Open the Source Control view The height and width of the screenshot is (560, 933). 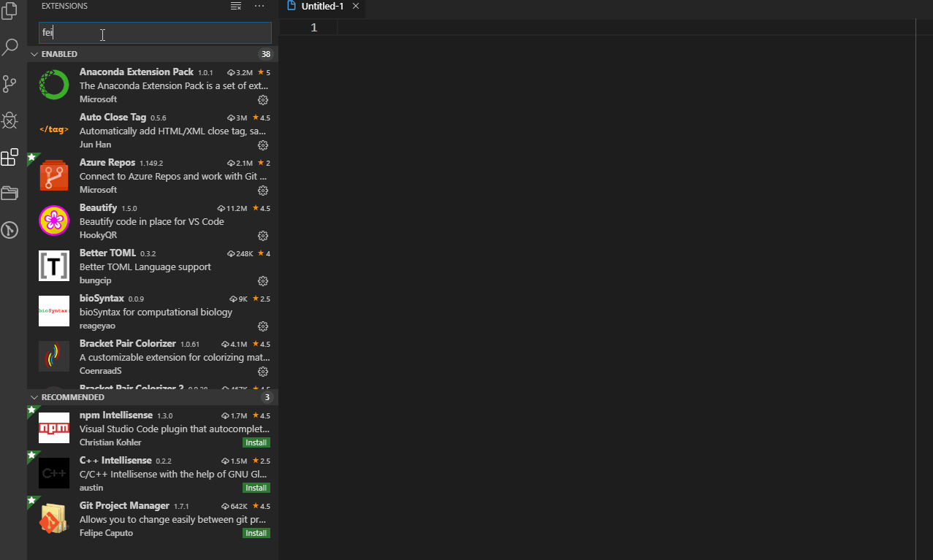pyautogui.click(x=9, y=84)
